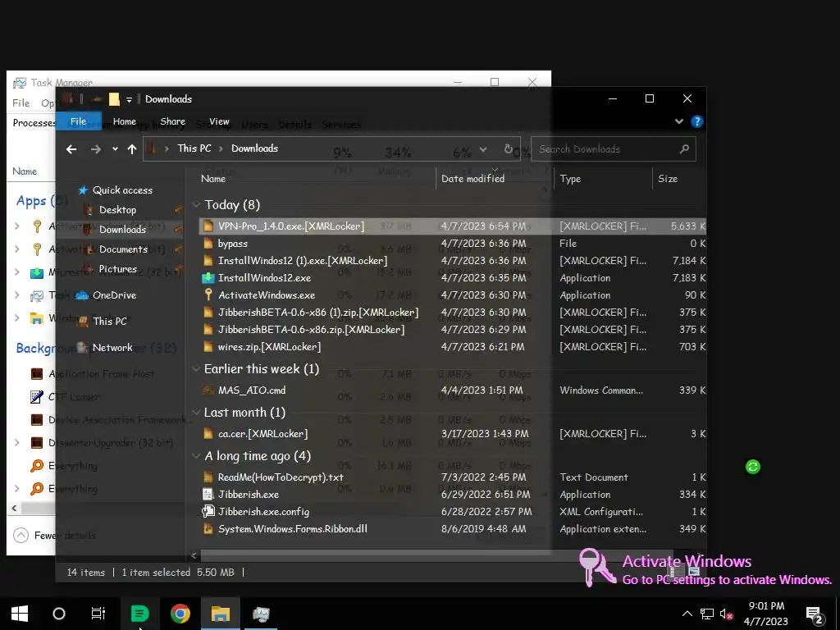Open the Quick Access Toolbar customize dropdown
The width and height of the screenshot is (840, 630).
coord(129,99)
